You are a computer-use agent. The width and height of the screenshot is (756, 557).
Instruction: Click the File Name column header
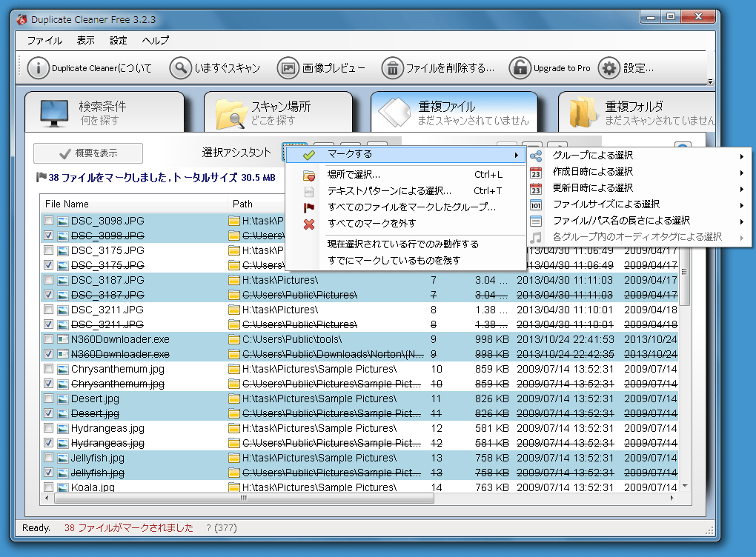point(133,204)
